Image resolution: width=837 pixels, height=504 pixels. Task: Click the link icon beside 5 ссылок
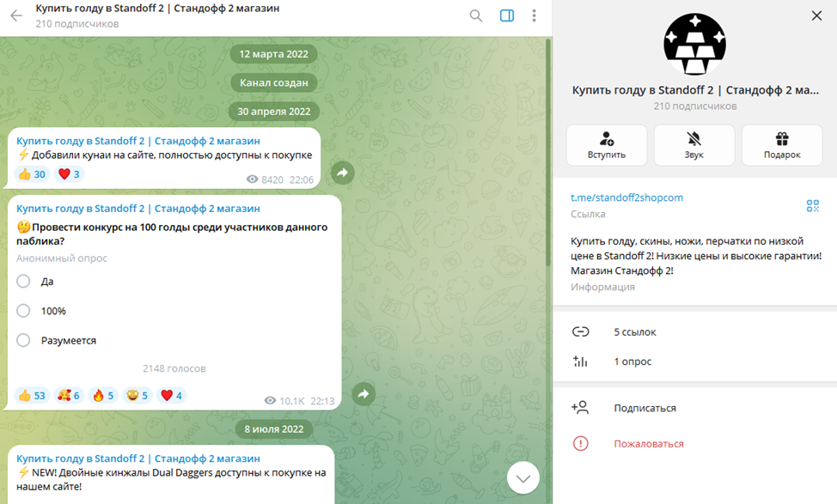coord(580,331)
